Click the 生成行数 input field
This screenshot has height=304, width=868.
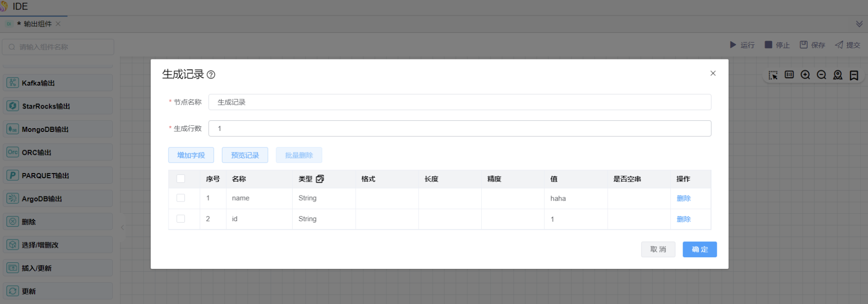coord(459,129)
